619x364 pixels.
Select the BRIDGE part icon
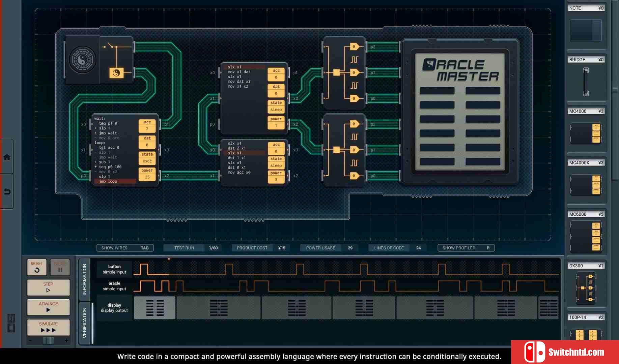(x=586, y=82)
